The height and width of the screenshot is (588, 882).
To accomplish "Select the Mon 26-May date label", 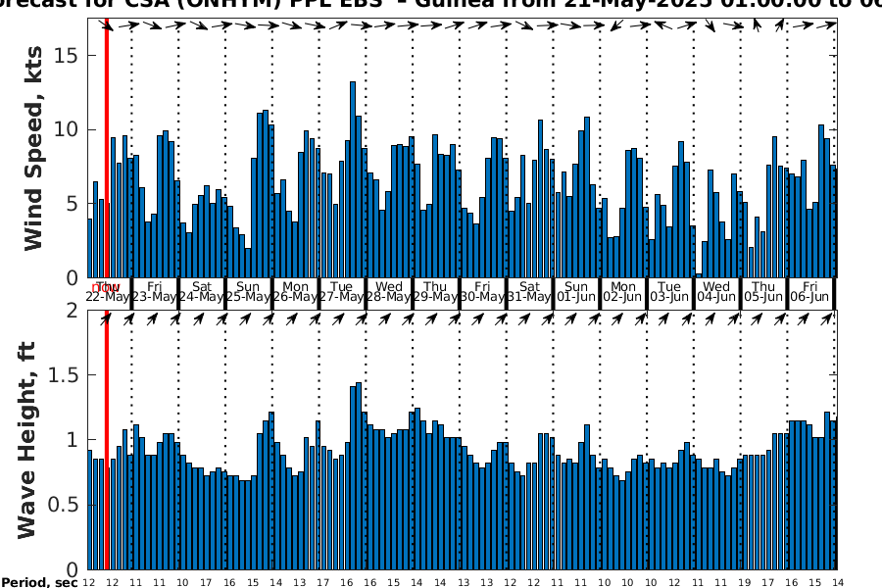I will point(295,292).
